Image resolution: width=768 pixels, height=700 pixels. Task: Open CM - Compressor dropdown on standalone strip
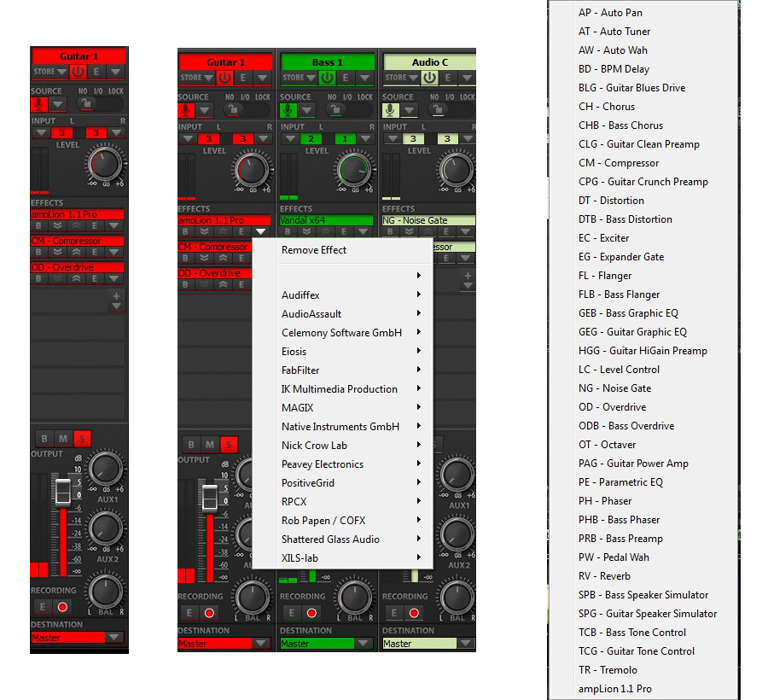(x=114, y=252)
